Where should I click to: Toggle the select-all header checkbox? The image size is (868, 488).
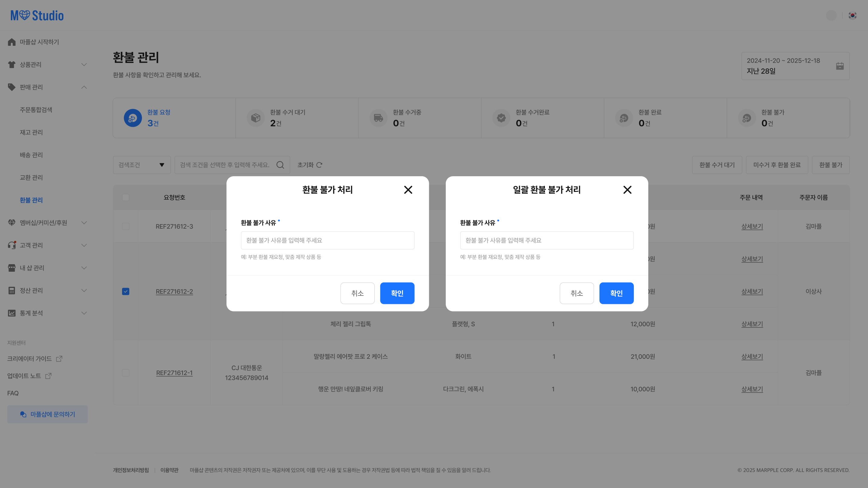[x=126, y=197]
